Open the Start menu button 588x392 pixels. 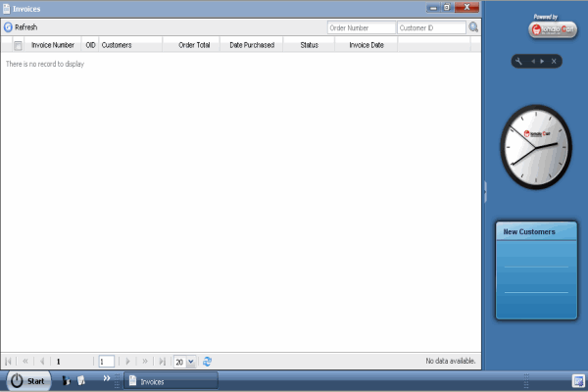[x=28, y=380]
